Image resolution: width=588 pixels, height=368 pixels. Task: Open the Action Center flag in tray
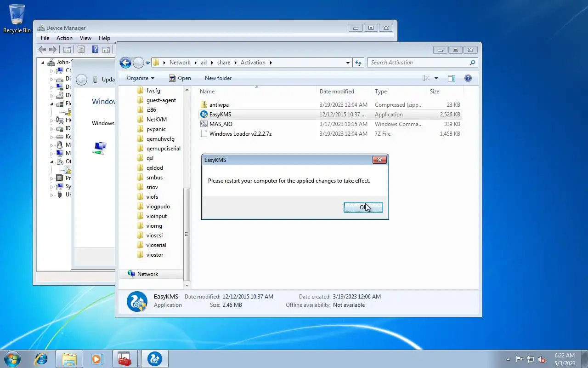[x=519, y=359]
